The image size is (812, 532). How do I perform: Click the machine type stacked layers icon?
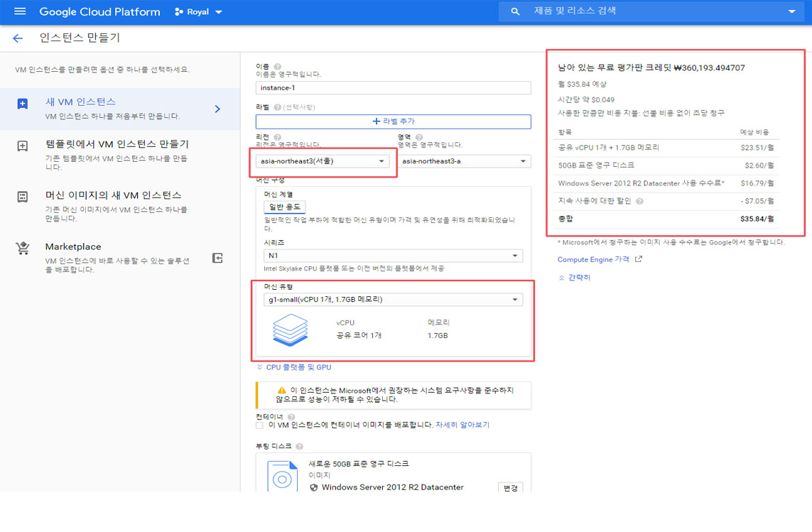pos(290,330)
